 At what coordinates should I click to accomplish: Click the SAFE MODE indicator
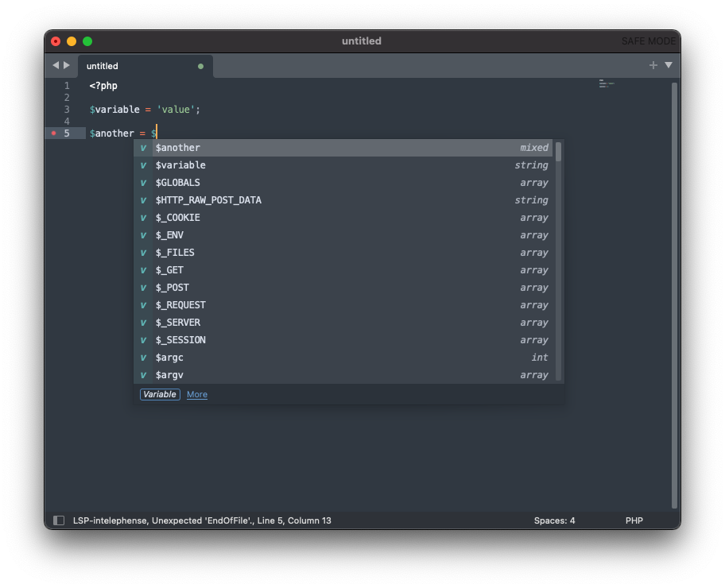coord(648,41)
